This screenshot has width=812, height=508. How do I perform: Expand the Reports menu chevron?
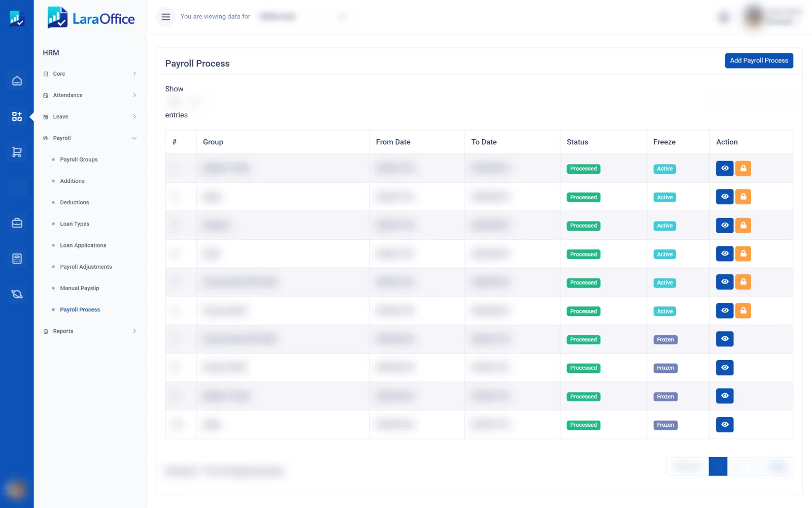[134, 331]
